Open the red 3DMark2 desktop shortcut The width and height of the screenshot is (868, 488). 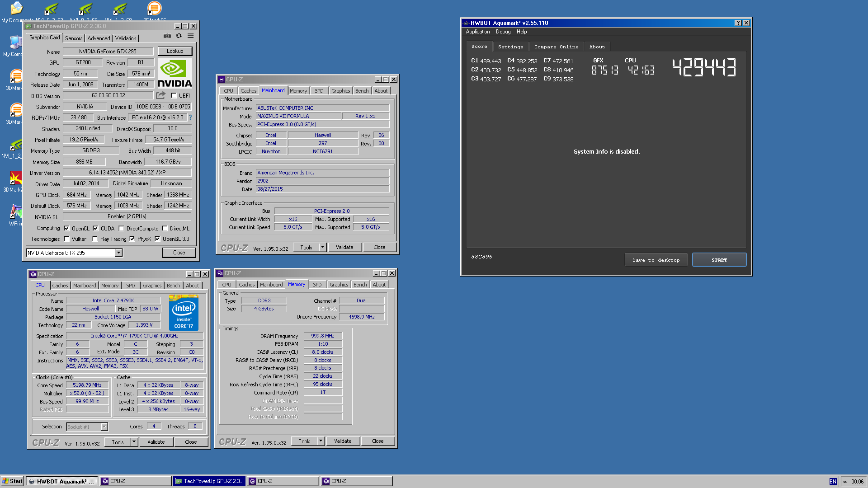(x=15, y=178)
